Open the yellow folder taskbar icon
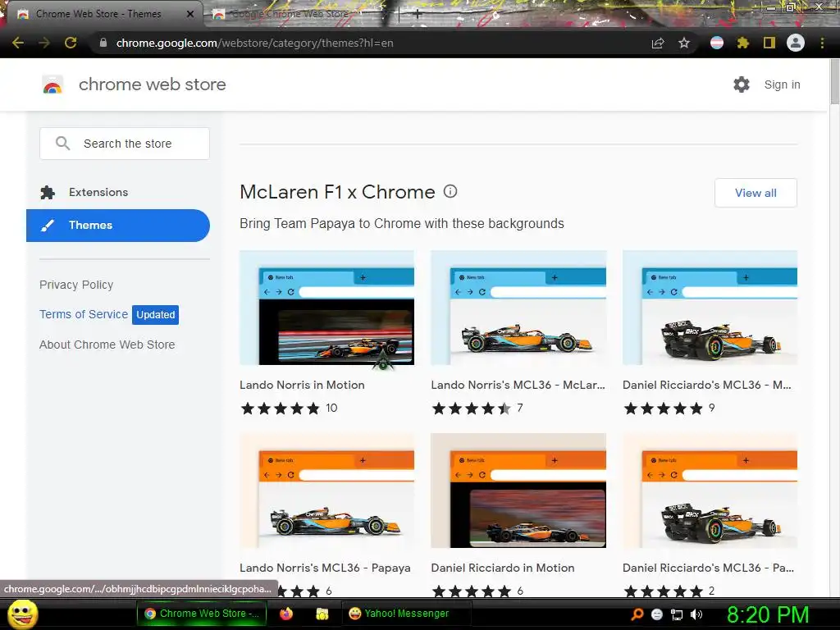This screenshot has width=840, height=630. (x=322, y=614)
